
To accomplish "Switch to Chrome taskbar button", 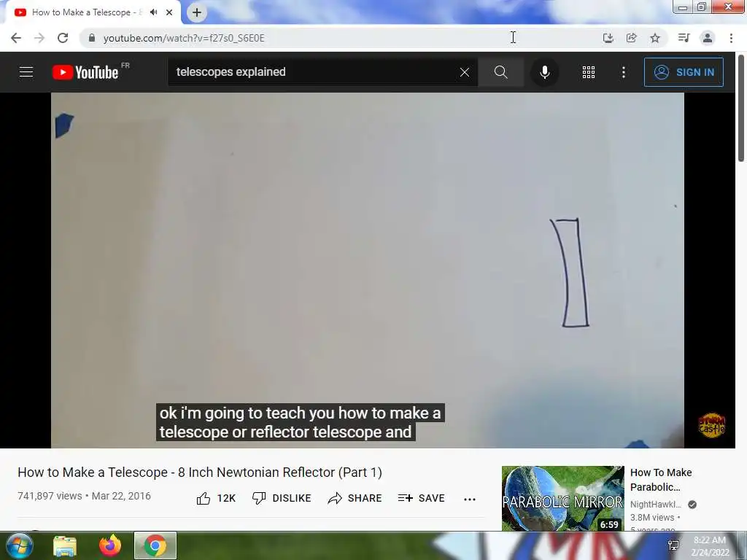I will coord(155,545).
